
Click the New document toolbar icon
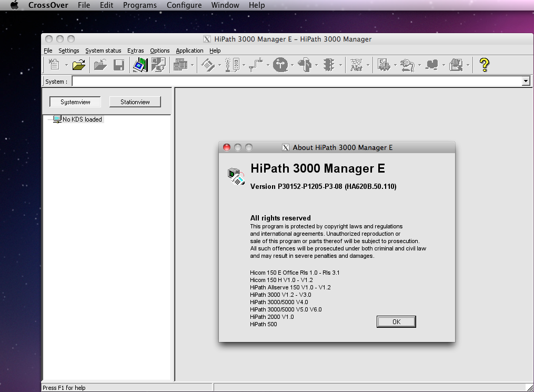pos(54,65)
